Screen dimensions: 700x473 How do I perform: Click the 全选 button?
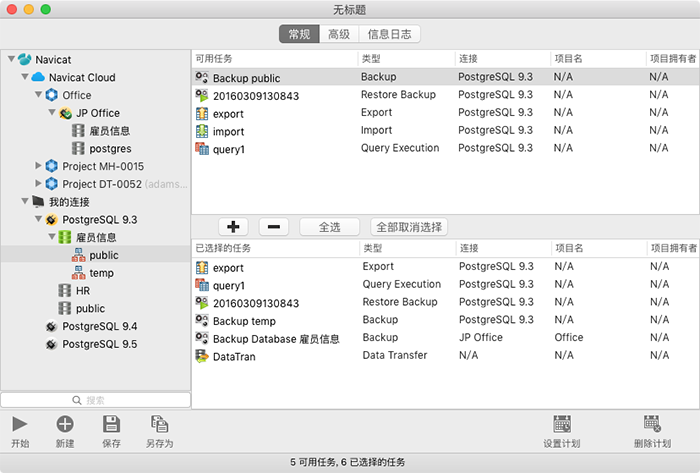pos(329,227)
